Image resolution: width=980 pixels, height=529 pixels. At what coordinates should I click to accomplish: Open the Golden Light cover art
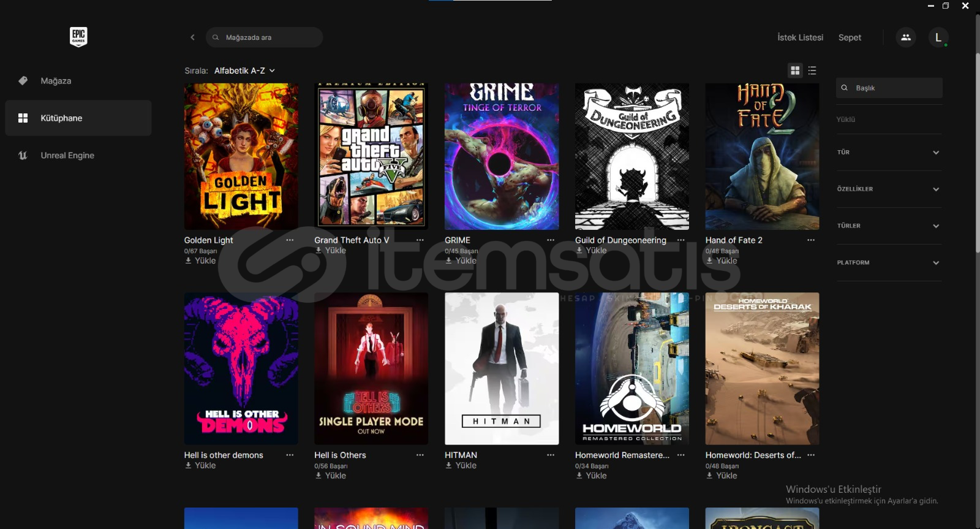[241, 156]
